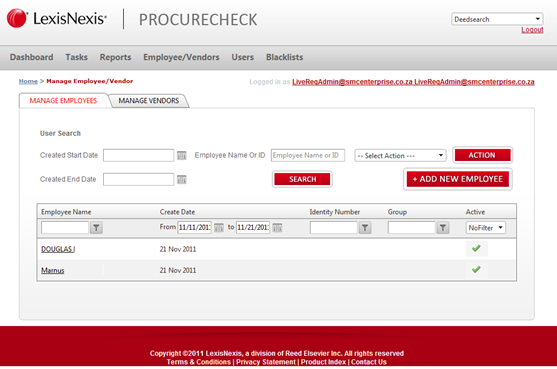Open Marnus employee link
This screenshot has height=369, width=557.
(53, 271)
